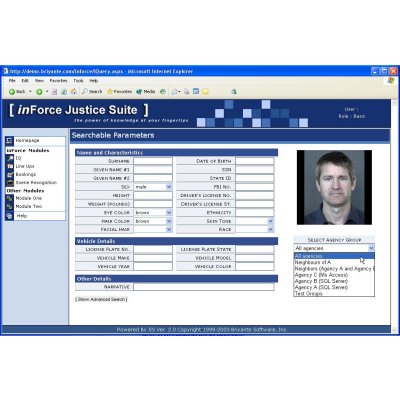Screen dimensions: 400x400
Task: Select the All agencies list option
Action: [x=334, y=256]
